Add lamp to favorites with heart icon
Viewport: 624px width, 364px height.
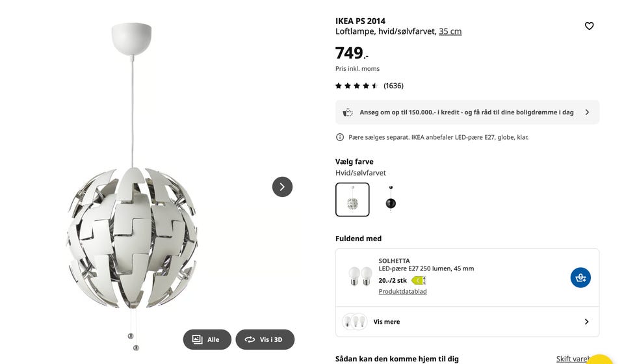coord(589,26)
